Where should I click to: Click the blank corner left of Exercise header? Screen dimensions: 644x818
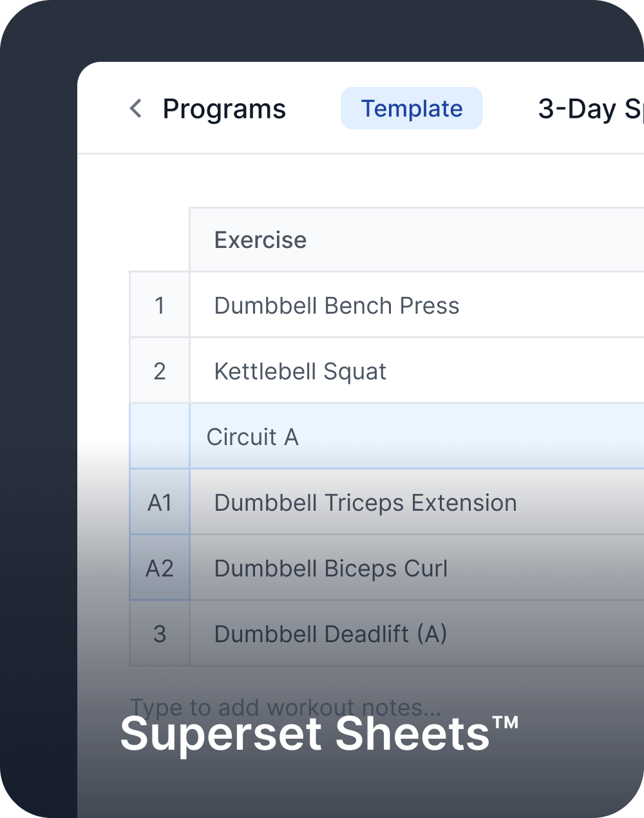pos(159,240)
